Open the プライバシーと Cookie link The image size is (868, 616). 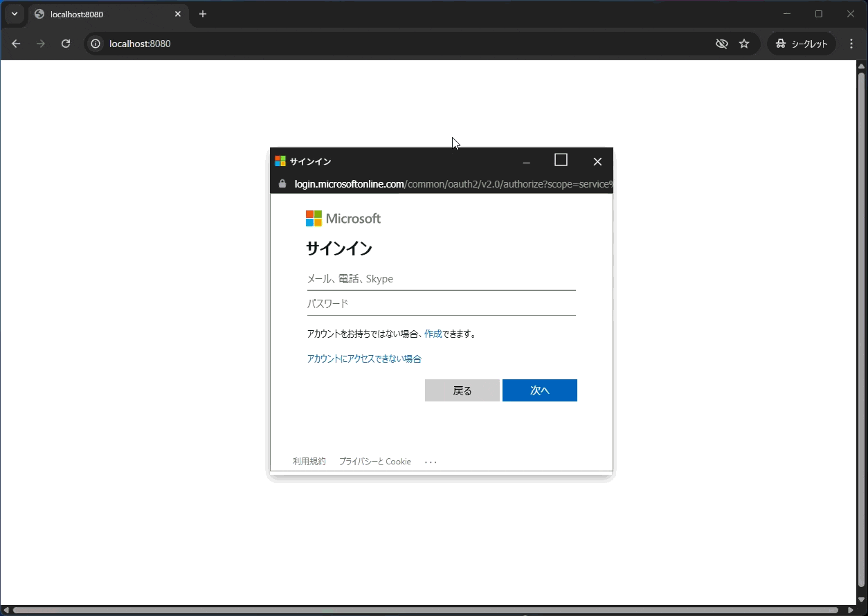tap(375, 462)
